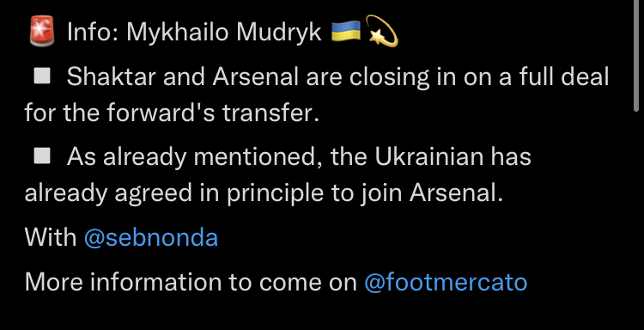Click the words As already mentioned

click(x=195, y=157)
